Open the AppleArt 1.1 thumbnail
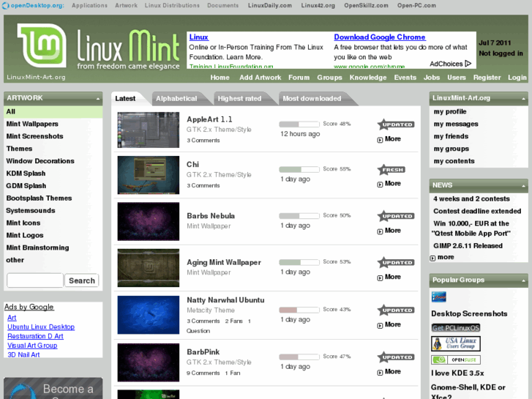Image resolution: width=532 pixels, height=399 pixels. [149, 130]
